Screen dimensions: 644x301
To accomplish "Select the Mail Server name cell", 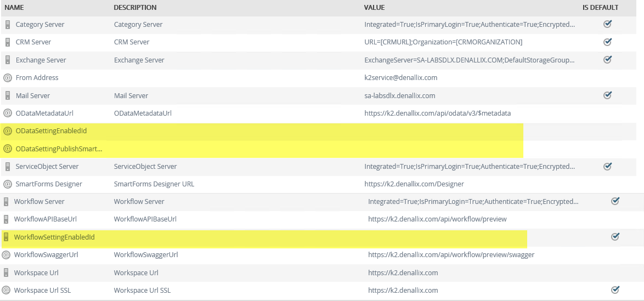I will [33, 96].
